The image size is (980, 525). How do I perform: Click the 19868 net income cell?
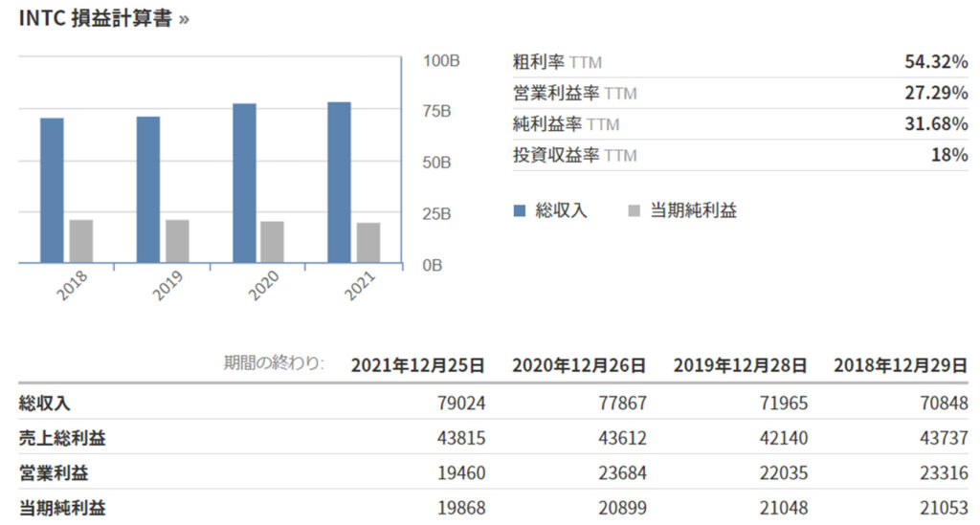tap(461, 508)
